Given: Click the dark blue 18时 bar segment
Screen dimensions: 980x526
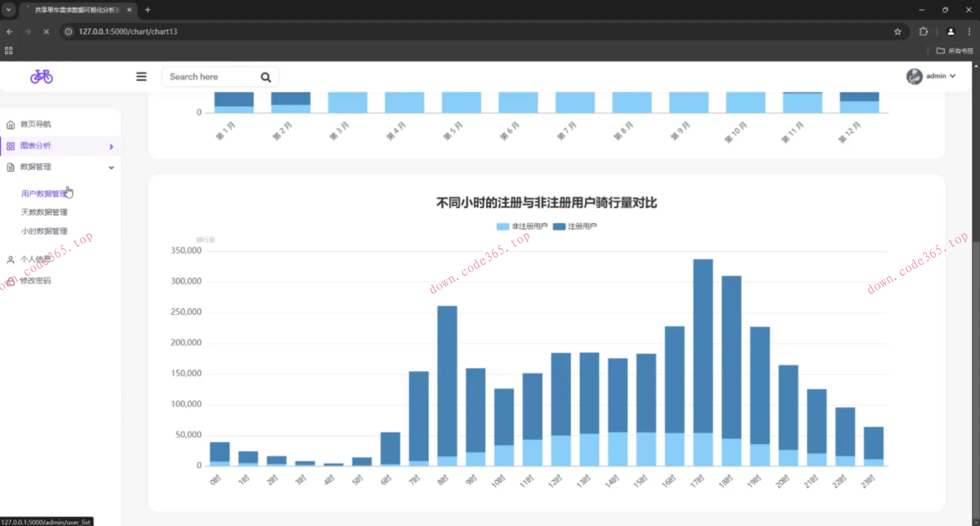Looking at the screenshot, I should (732, 357).
